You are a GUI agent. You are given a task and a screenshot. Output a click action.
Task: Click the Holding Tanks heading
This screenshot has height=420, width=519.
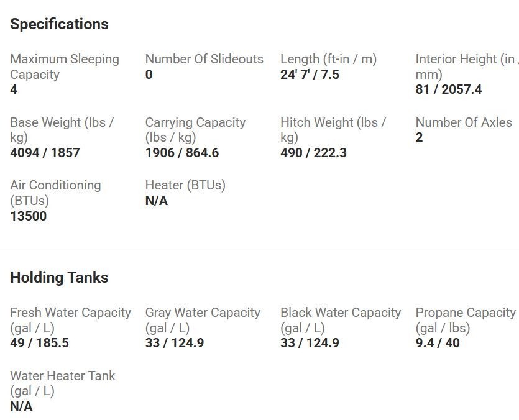[x=59, y=278]
